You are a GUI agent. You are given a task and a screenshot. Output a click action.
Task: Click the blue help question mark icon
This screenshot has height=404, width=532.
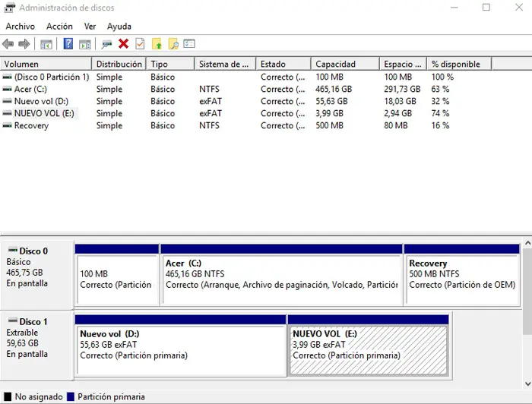[68, 44]
